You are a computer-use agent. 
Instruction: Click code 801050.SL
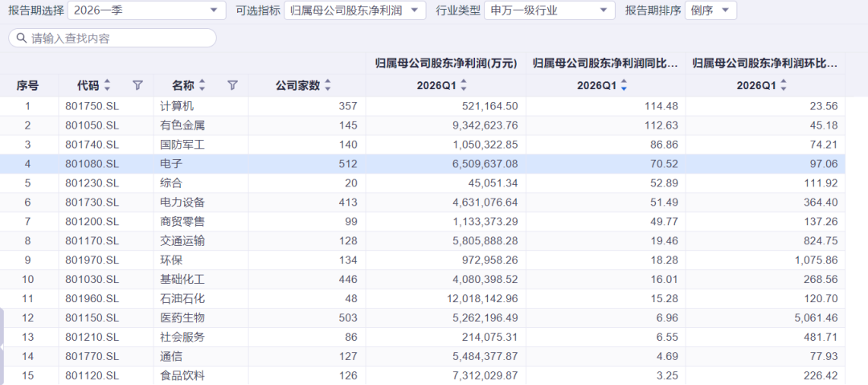[x=92, y=125]
